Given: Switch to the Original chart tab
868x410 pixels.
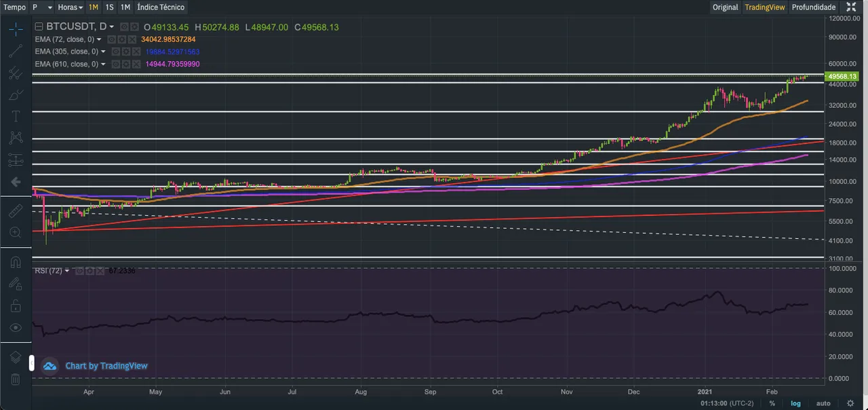Looking at the screenshot, I should 725,7.
